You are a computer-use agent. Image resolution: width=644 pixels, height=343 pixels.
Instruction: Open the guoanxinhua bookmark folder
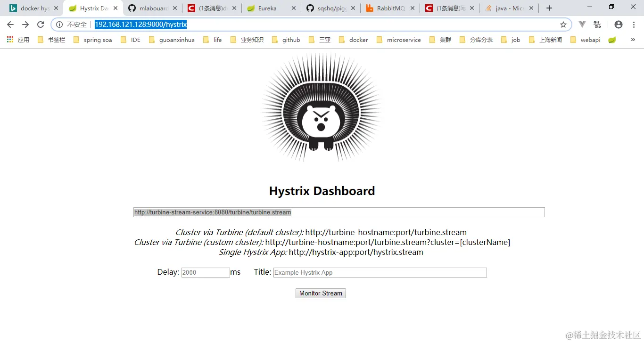(172, 40)
